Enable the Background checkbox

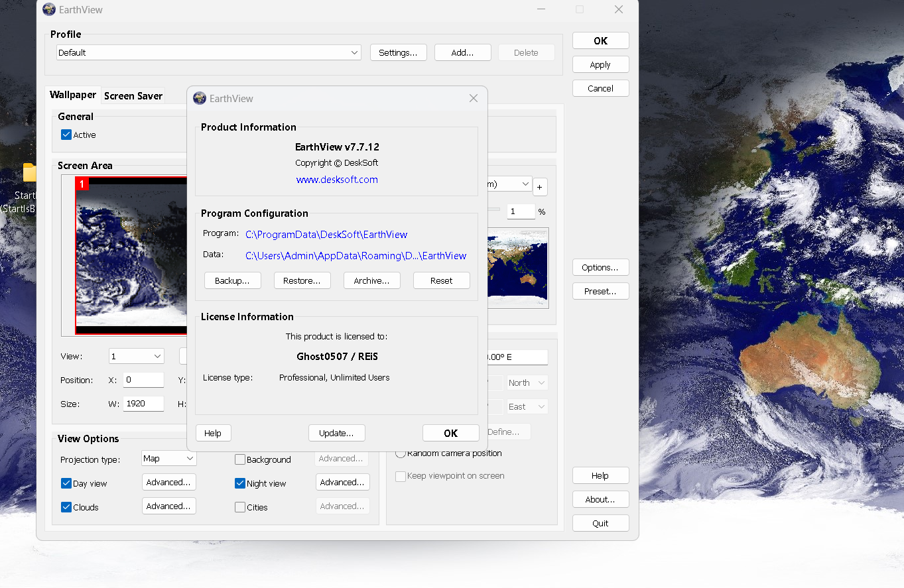tap(240, 459)
